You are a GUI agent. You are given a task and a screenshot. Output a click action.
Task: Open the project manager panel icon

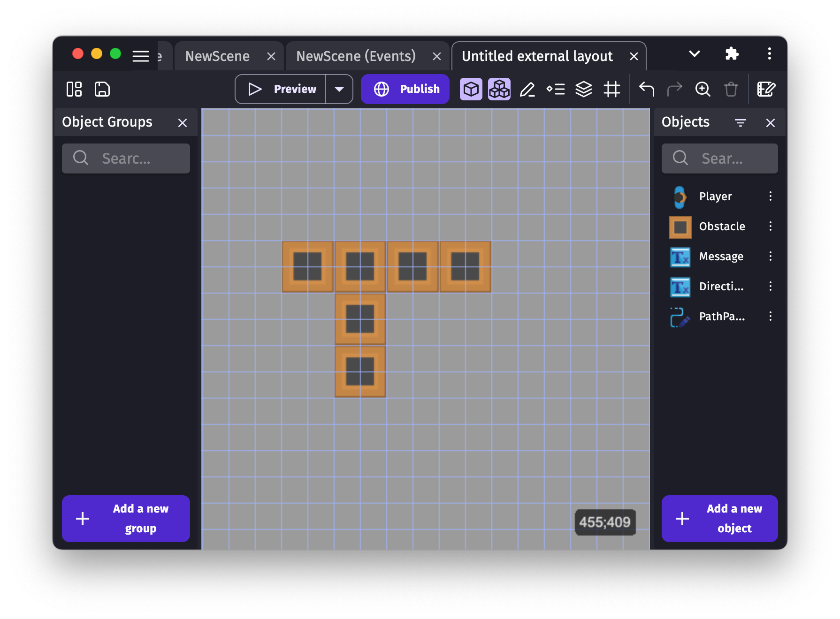click(74, 89)
